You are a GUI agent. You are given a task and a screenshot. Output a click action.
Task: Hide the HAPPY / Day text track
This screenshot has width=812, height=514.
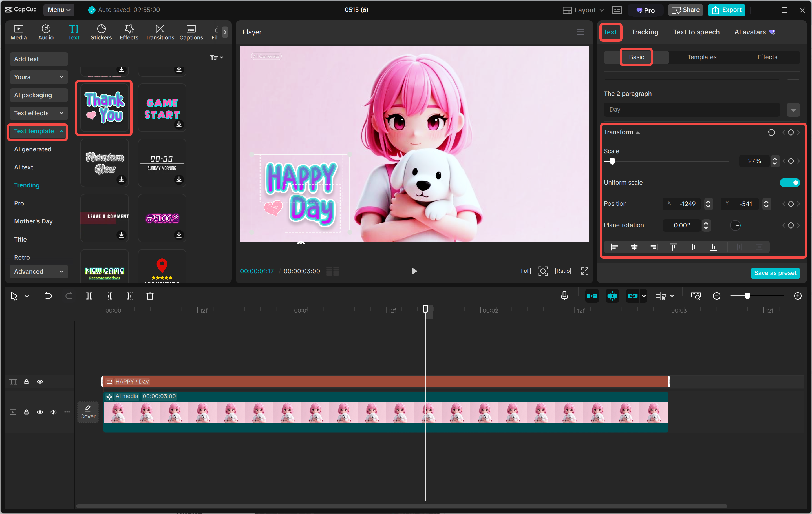pos(40,382)
